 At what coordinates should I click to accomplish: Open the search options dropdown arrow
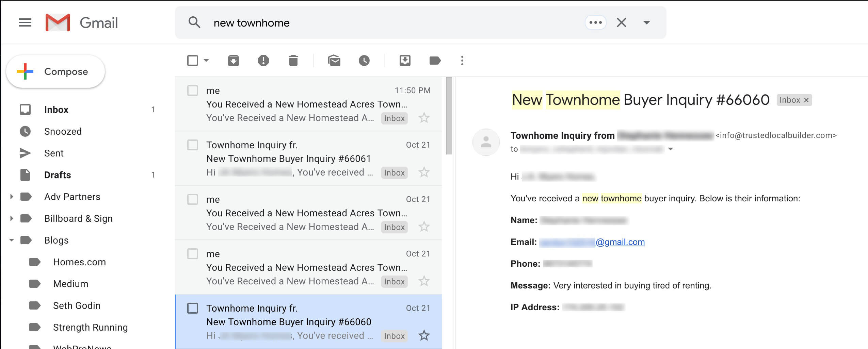[x=646, y=23]
